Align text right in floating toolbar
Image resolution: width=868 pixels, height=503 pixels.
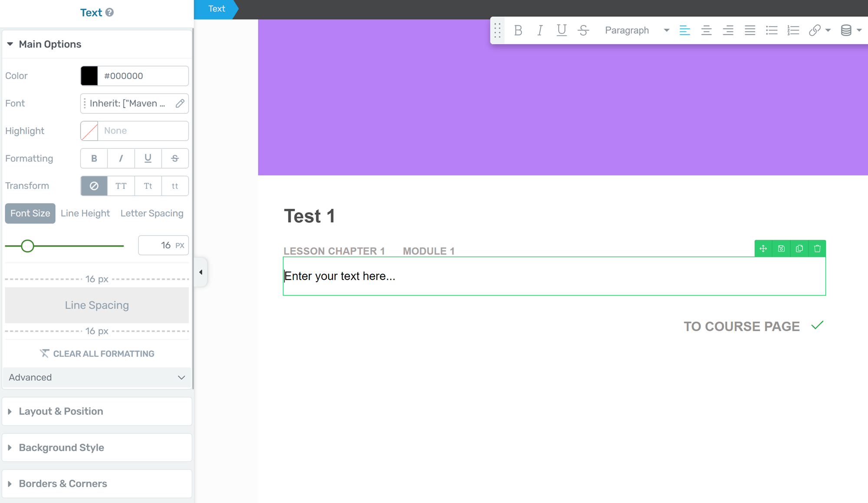(728, 30)
